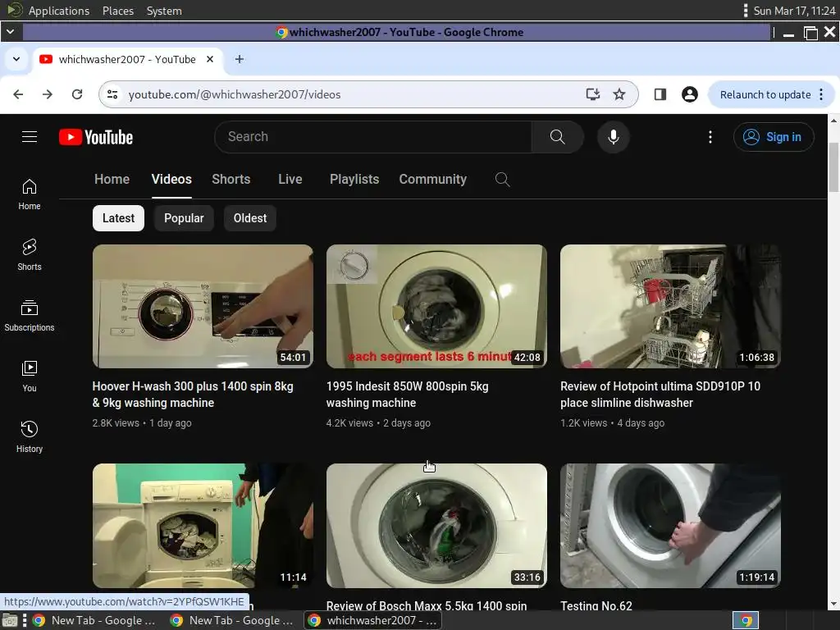The height and width of the screenshot is (630, 840).
Task: Open Shorts in the sidebar
Action: [x=30, y=255]
